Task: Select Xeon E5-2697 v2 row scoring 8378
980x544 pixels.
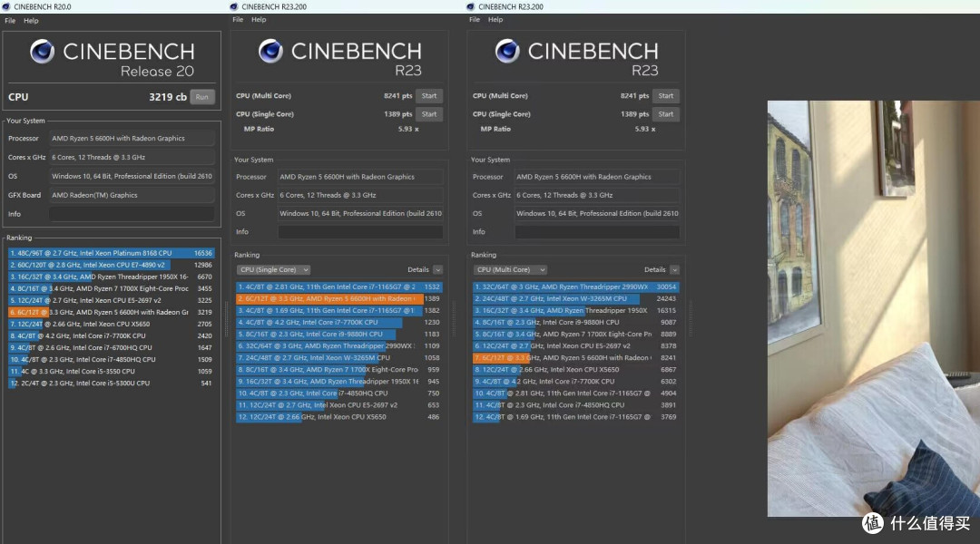Action: (x=576, y=346)
